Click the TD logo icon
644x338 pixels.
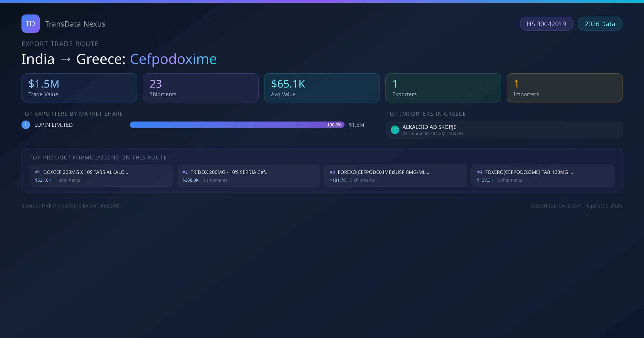coord(30,24)
